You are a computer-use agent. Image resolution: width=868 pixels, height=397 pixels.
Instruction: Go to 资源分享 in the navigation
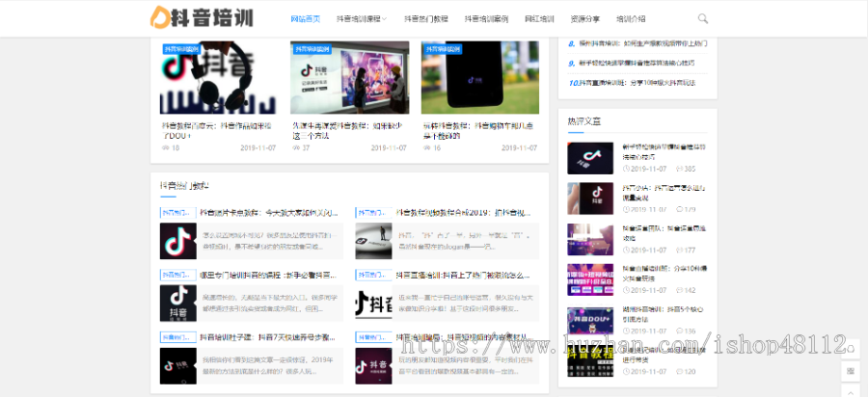tap(584, 19)
